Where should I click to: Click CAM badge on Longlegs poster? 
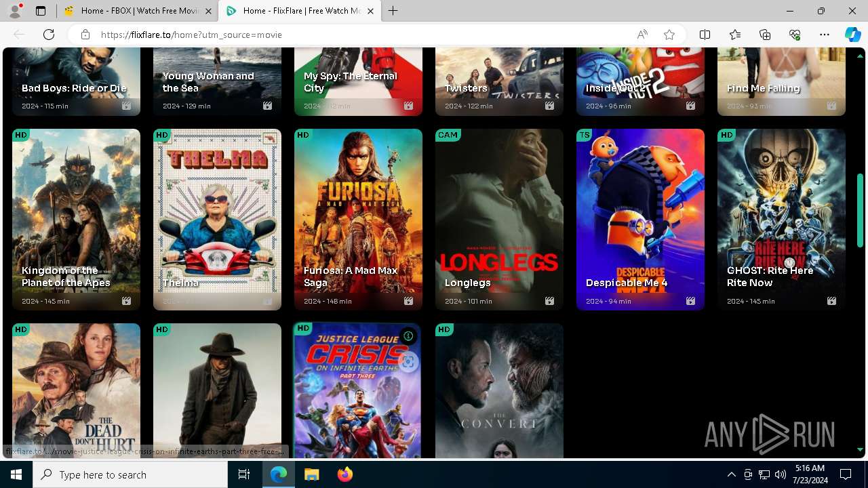coord(448,135)
